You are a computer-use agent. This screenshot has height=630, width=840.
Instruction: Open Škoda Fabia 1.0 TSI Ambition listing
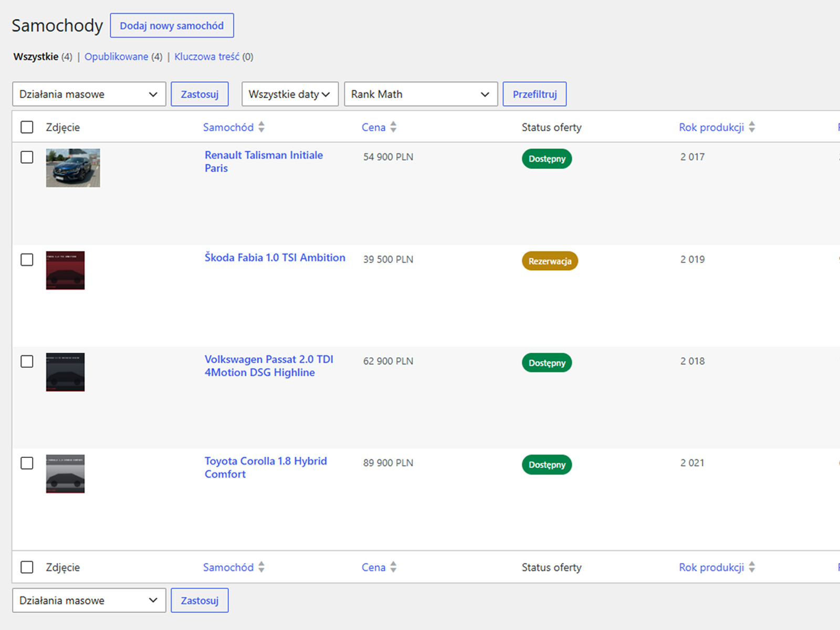(275, 258)
